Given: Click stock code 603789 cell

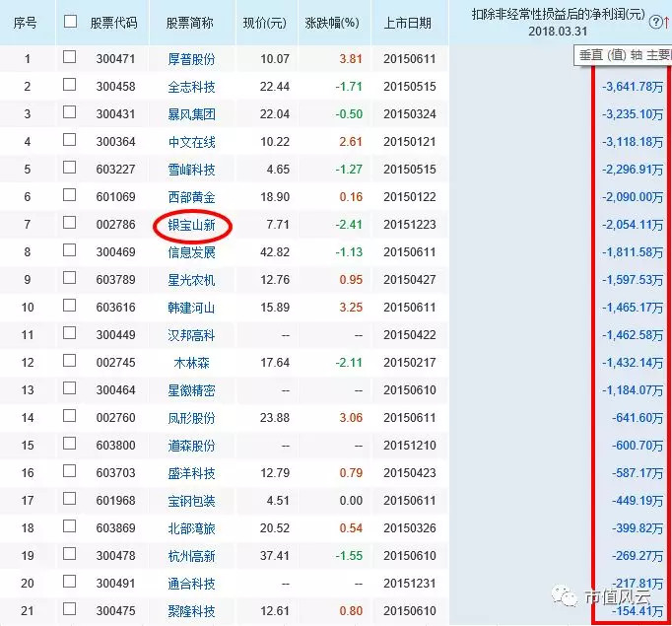Looking at the screenshot, I should (115, 280).
